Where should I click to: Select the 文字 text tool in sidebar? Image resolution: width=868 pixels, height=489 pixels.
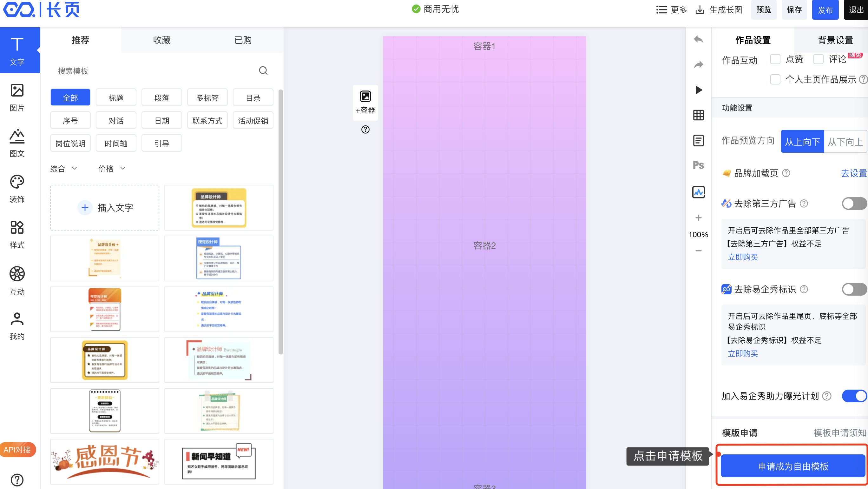click(17, 50)
